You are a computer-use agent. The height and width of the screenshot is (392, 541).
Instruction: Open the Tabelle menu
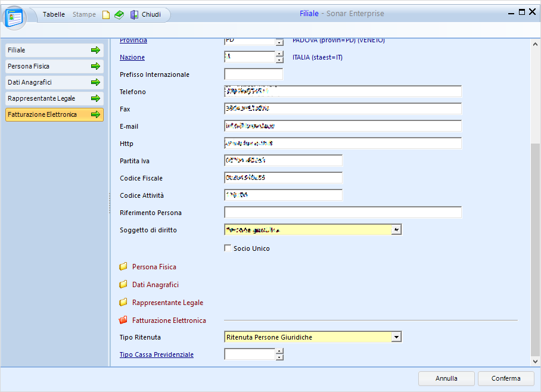(54, 15)
